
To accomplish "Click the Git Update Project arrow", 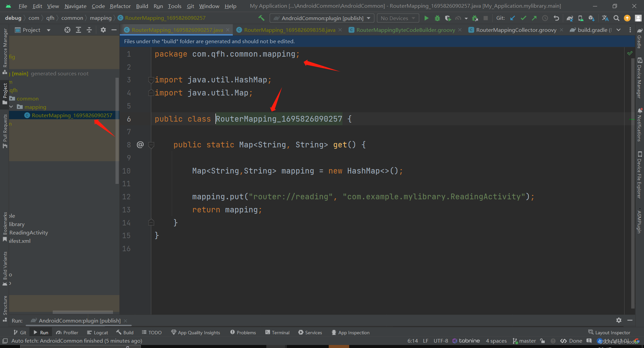I will pyautogui.click(x=513, y=18).
